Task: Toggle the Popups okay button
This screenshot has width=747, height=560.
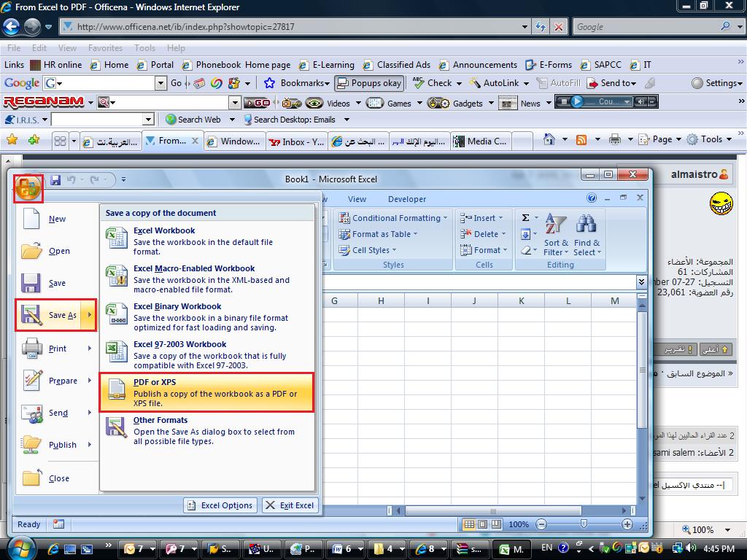Action: [369, 83]
